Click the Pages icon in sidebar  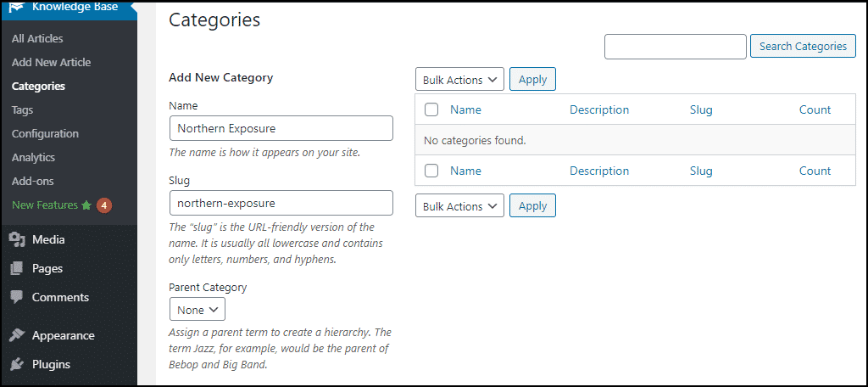tap(17, 268)
